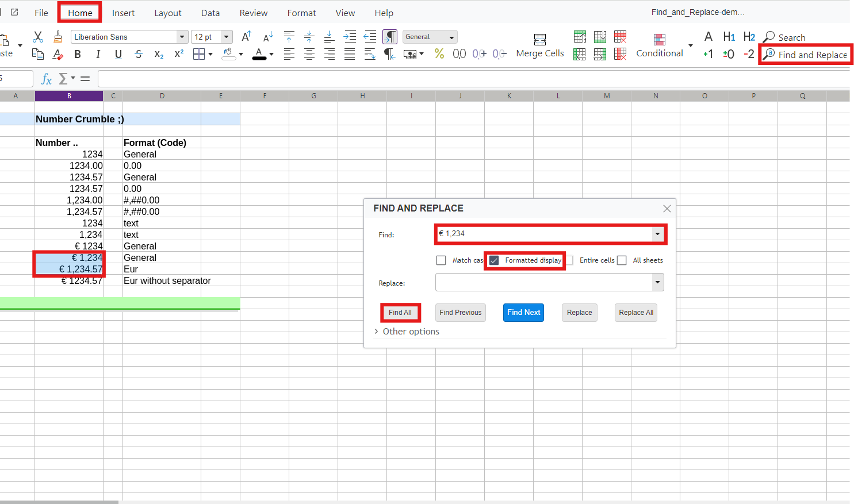The image size is (854, 504).
Task: Open Conditional formatting
Action: tap(659, 46)
